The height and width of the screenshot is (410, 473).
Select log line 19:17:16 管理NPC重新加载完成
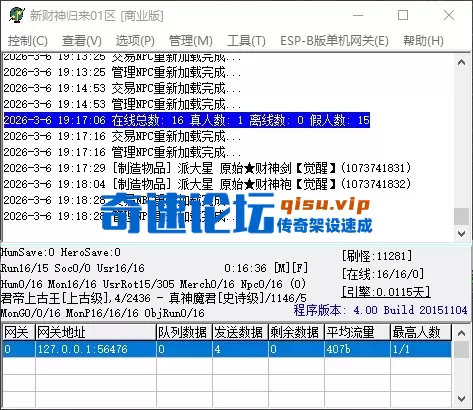[x=122, y=152]
